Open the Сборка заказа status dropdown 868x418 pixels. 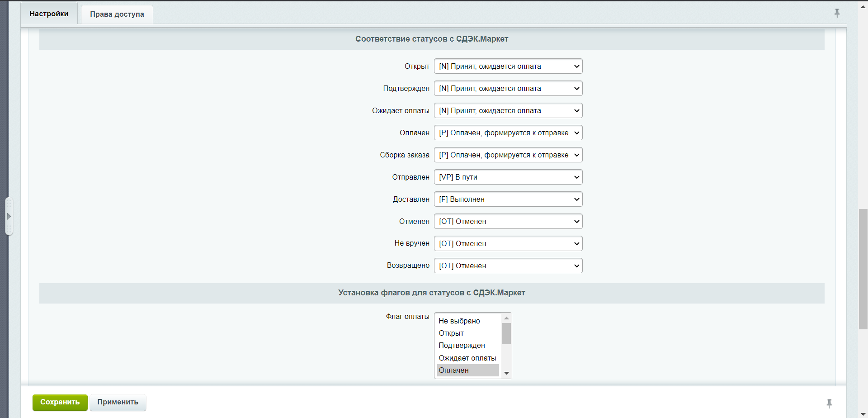[x=508, y=155]
